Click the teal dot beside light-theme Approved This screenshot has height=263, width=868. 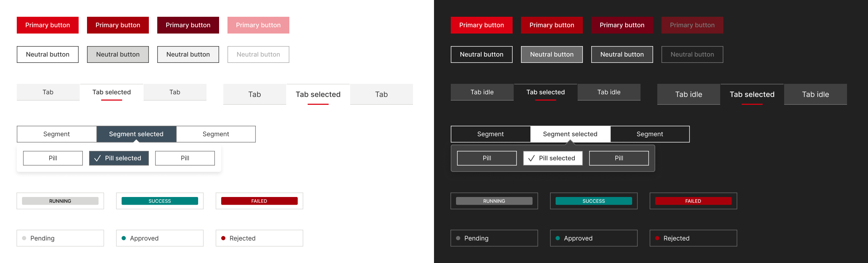tap(124, 238)
